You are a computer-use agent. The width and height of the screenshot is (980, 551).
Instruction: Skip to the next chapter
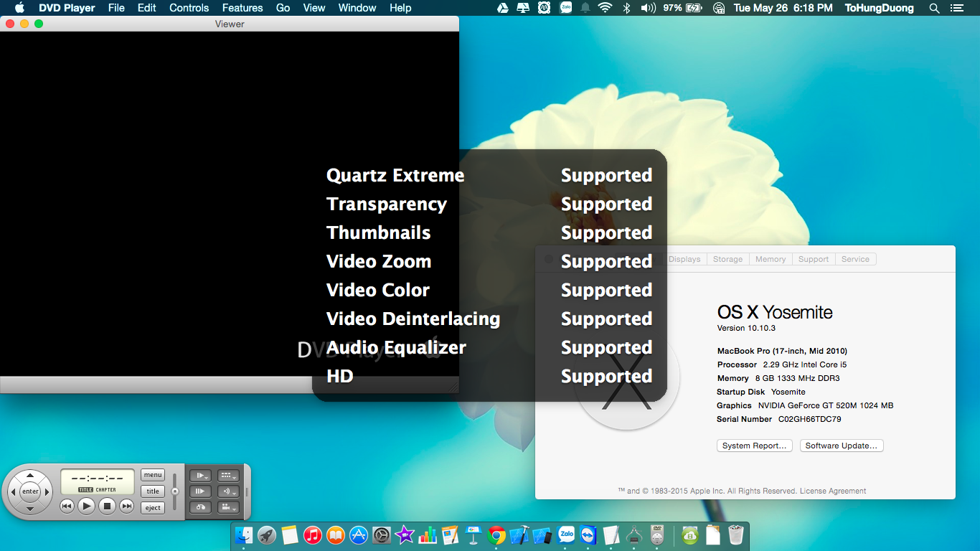click(127, 507)
